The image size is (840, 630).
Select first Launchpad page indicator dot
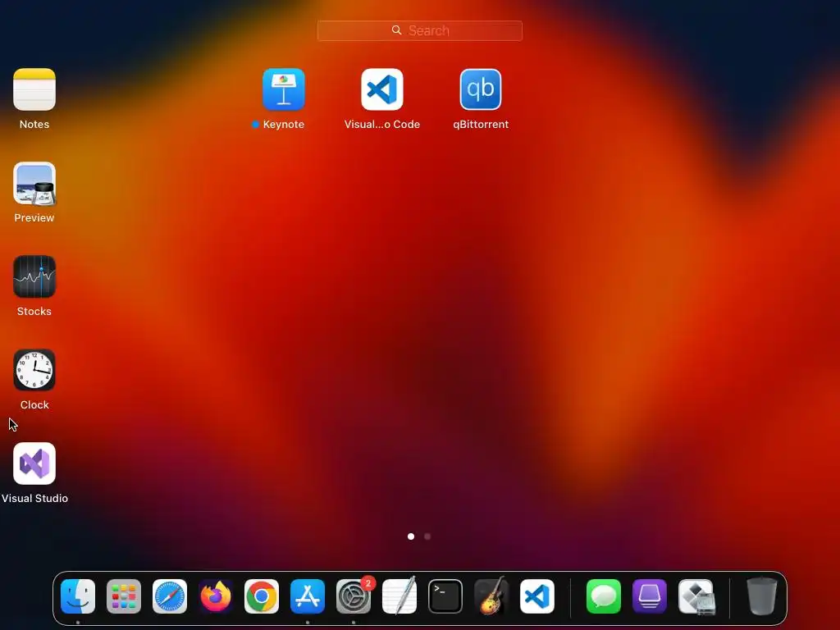tap(411, 536)
